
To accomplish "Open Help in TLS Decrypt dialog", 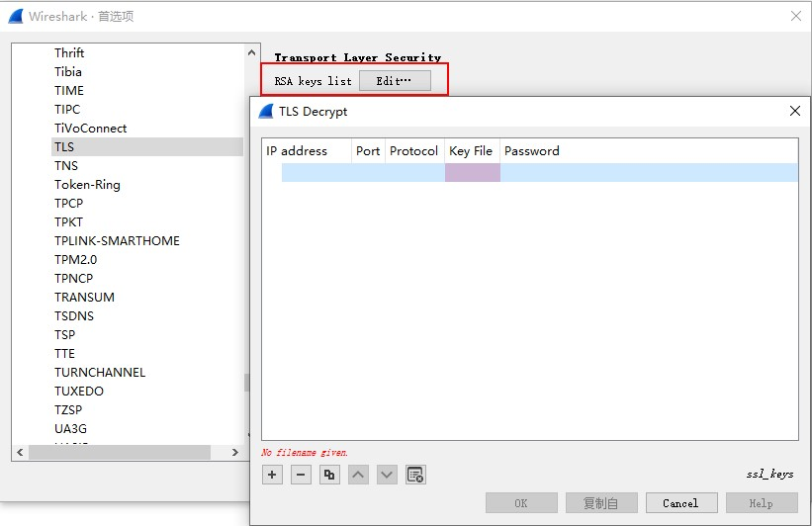I will click(762, 503).
